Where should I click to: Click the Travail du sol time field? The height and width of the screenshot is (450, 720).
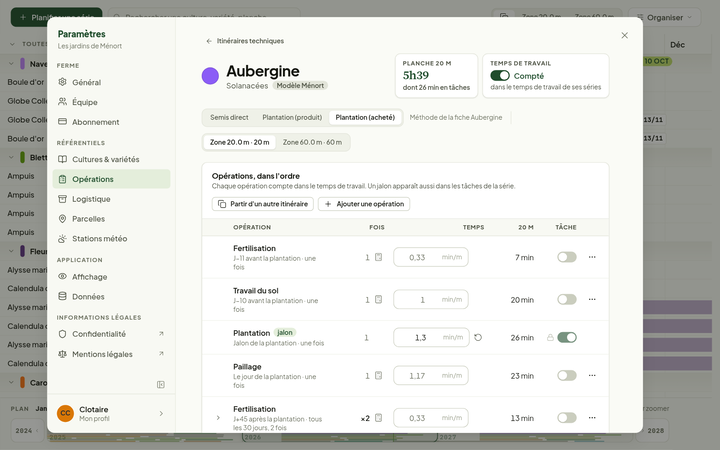[x=431, y=299]
